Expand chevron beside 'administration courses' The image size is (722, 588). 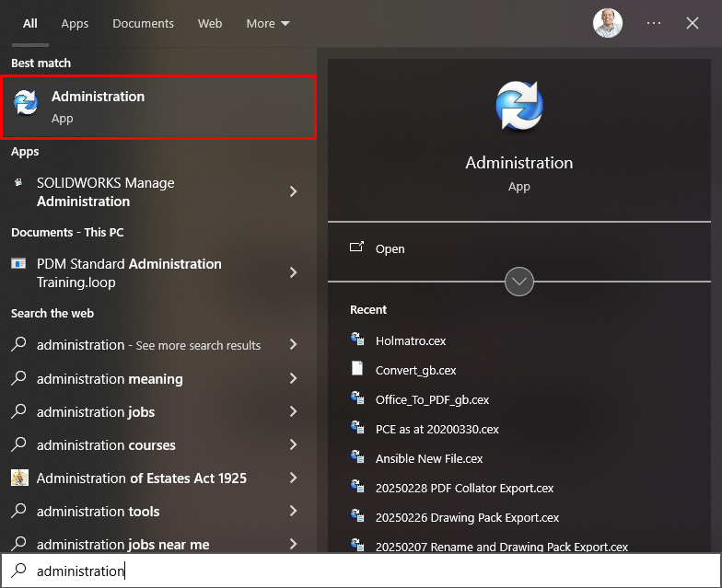click(293, 445)
